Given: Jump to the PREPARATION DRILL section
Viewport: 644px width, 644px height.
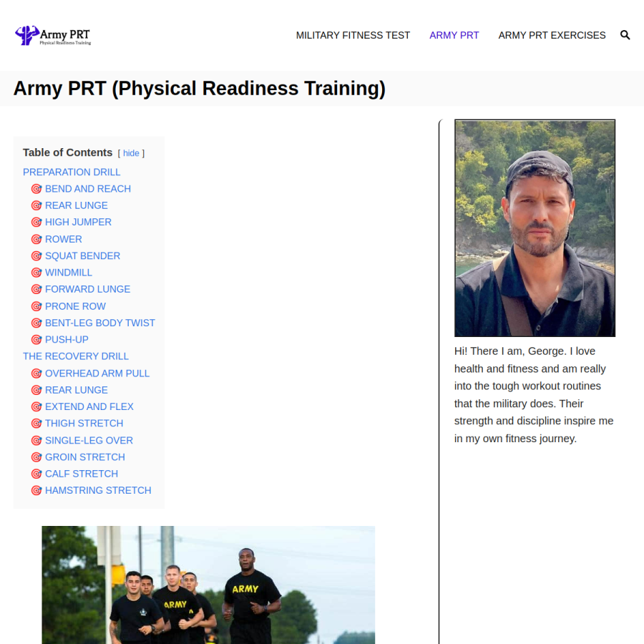Looking at the screenshot, I should 72,172.
